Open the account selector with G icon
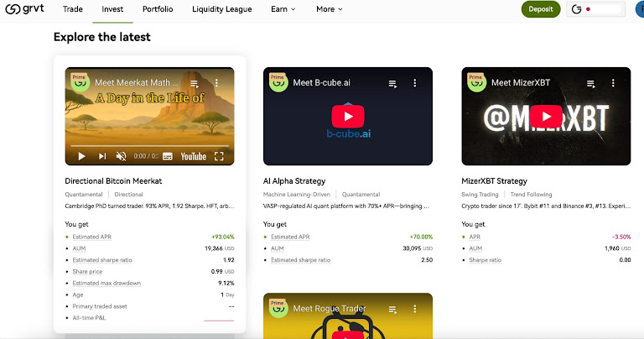The height and width of the screenshot is (339, 644). [x=595, y=9]
